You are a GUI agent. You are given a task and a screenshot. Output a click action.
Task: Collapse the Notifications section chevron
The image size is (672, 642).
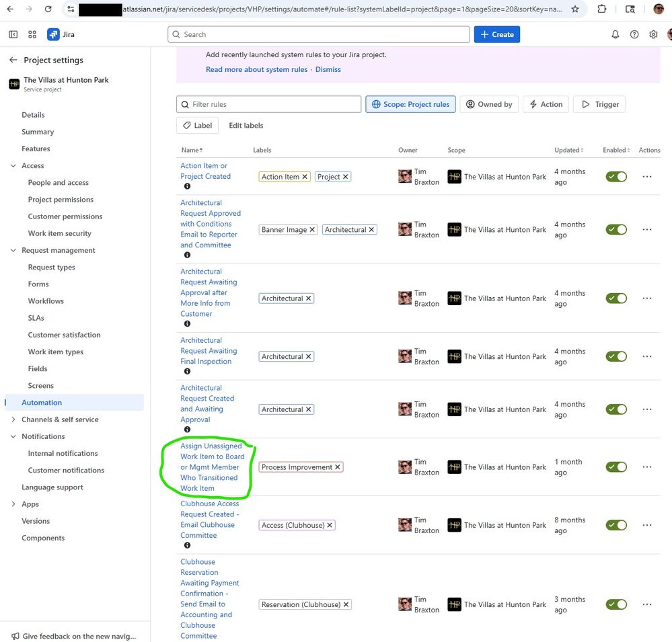pos(13,436)
